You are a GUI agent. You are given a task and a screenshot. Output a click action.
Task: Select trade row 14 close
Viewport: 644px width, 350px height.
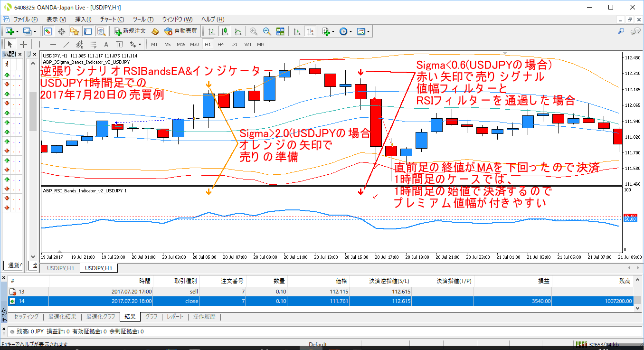point(322,301)
